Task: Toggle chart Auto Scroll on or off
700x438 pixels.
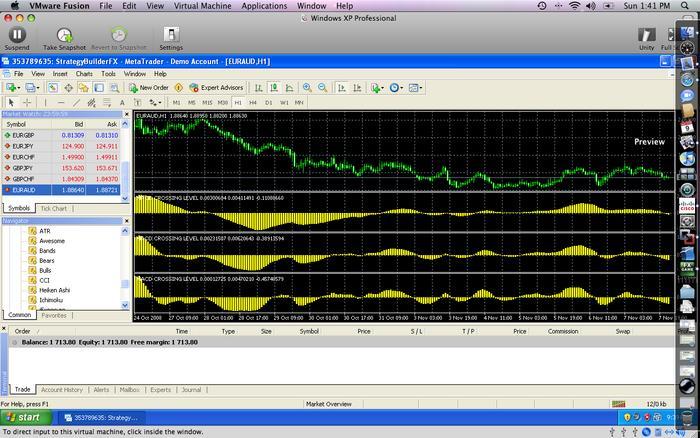Action: pyautogui.click(x=342, y=88)
